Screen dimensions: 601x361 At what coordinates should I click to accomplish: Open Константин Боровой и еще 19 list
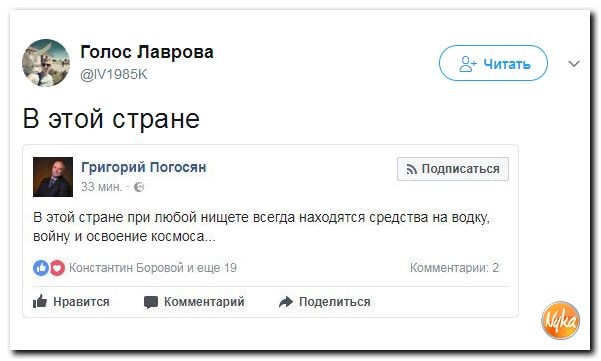pyautogui.click(x=153, y=267)
